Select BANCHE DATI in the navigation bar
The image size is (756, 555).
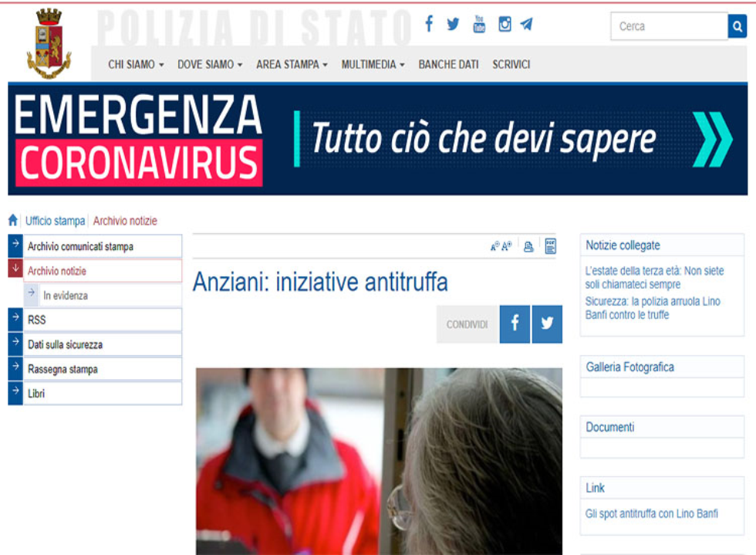pyautogui.click(x=448, y=65)
